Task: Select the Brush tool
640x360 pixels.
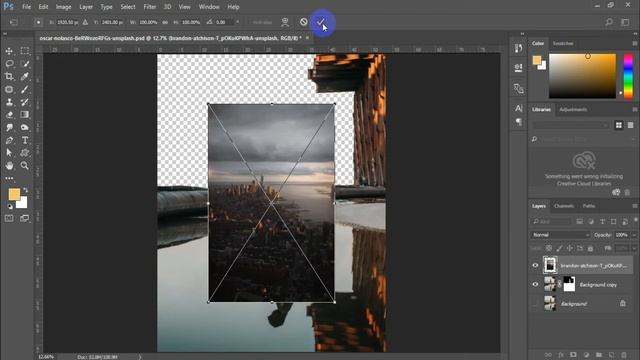Action: tap(25, 89)
